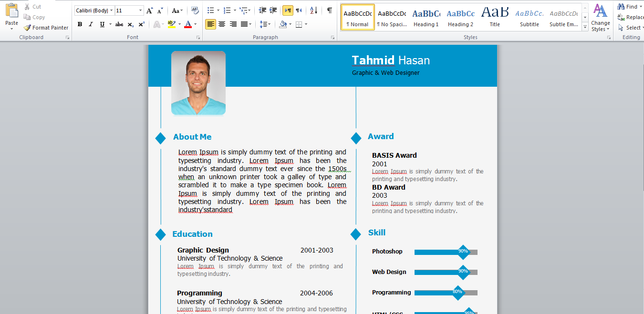Toggle superscript formatting
The image size is (644, 314).
(142, 24)
